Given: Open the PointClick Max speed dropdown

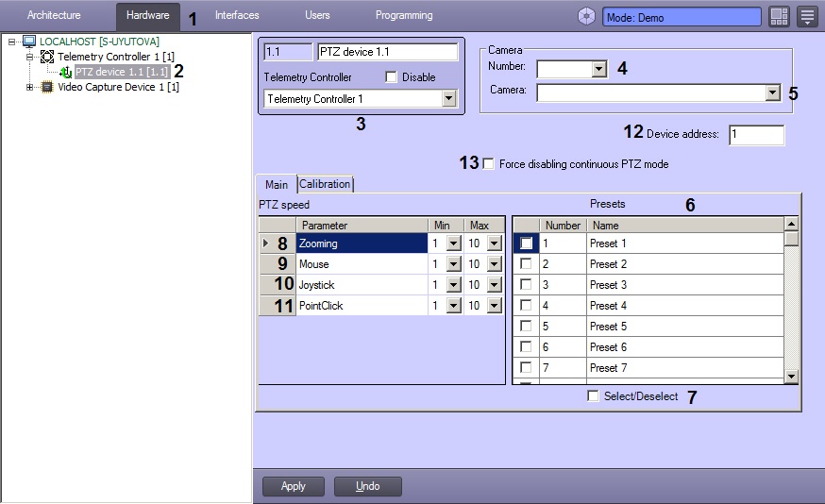Looking at the screenshot, I should [494, 306].
